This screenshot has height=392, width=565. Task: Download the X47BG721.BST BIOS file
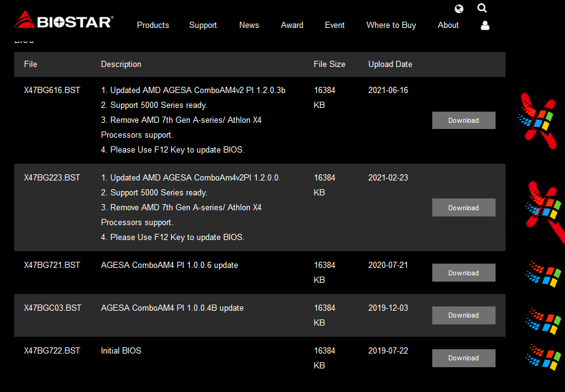tap(464, 273)
